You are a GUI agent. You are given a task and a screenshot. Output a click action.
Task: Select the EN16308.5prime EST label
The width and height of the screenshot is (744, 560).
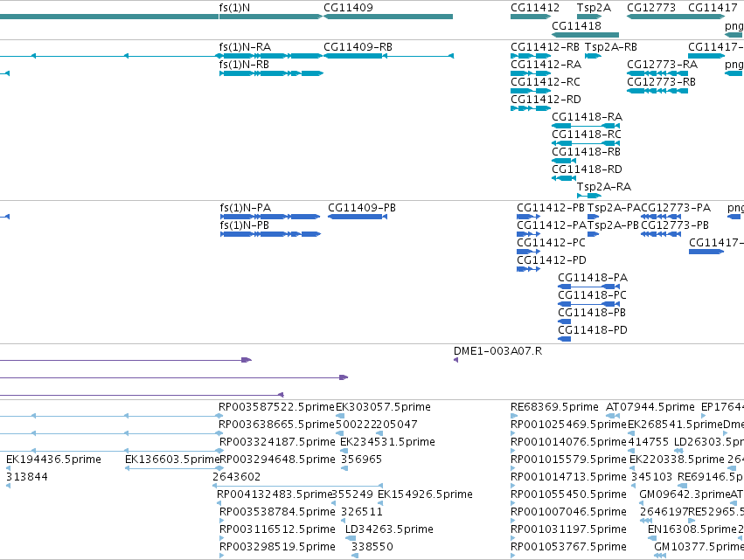[x=692, y=529]
